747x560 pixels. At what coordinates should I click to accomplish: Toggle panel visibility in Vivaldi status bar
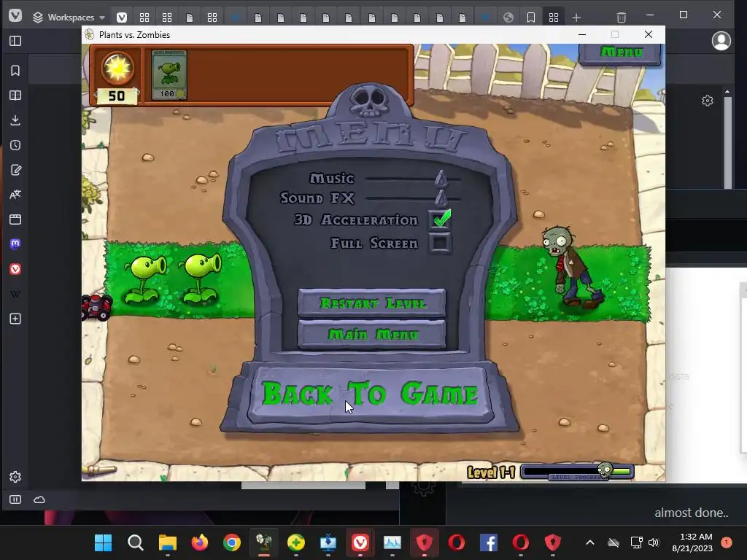coord(15,499)
